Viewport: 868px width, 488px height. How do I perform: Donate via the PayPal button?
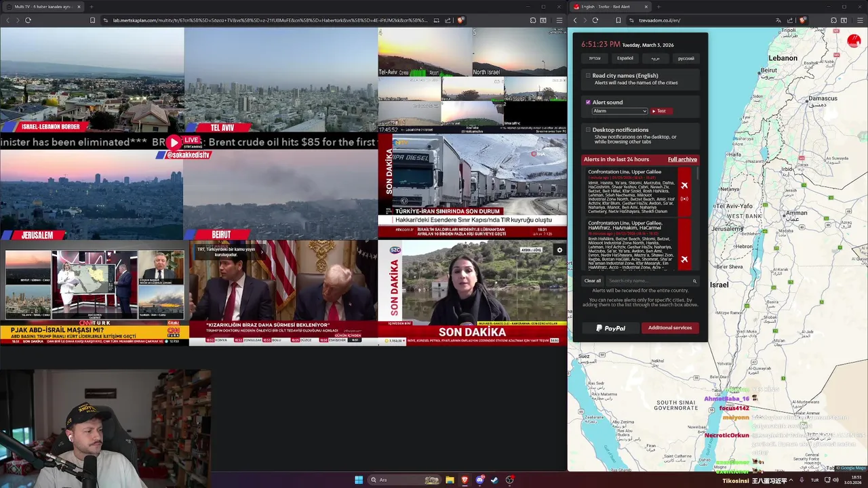coord(610,328)
